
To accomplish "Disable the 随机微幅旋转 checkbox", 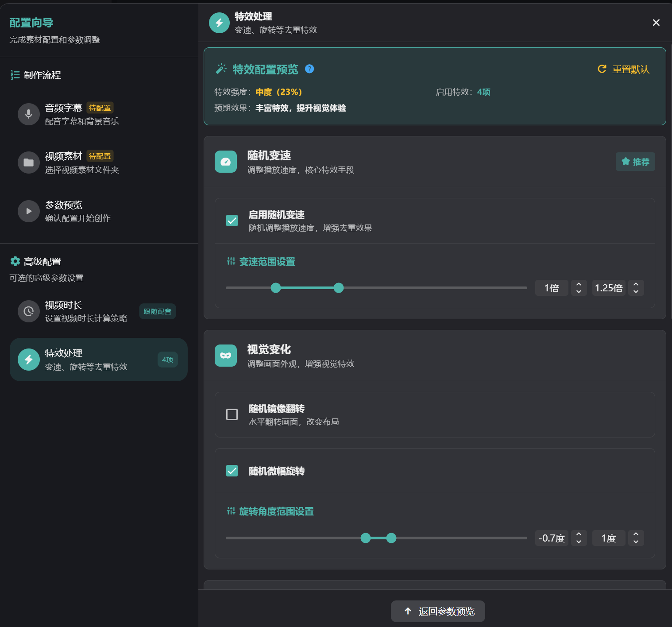I will point(232,471).
